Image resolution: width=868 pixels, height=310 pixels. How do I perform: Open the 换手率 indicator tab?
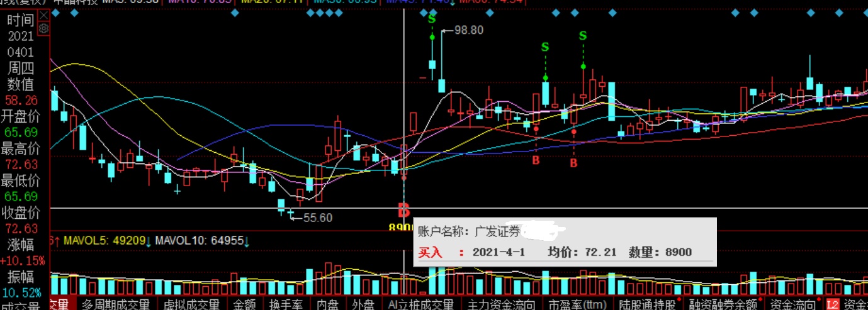[286, 304]
